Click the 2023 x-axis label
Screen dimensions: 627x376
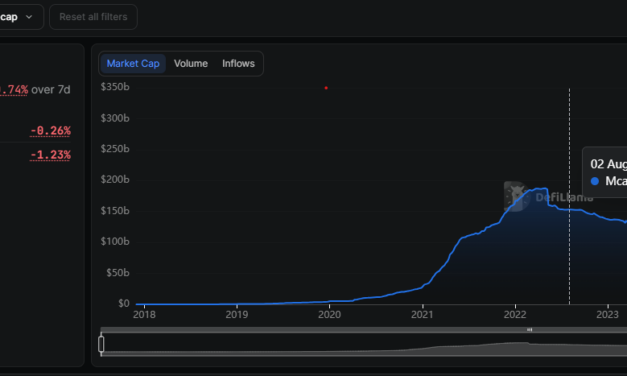coord(607,314)
